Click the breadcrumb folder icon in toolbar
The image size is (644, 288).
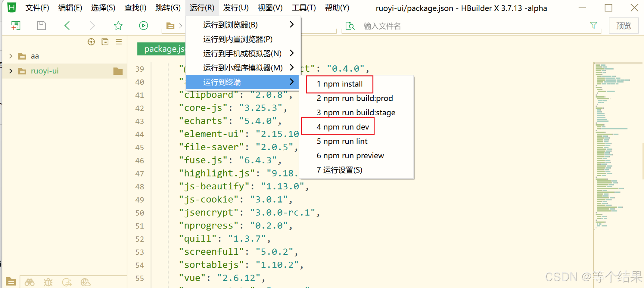tap(170, 26)
